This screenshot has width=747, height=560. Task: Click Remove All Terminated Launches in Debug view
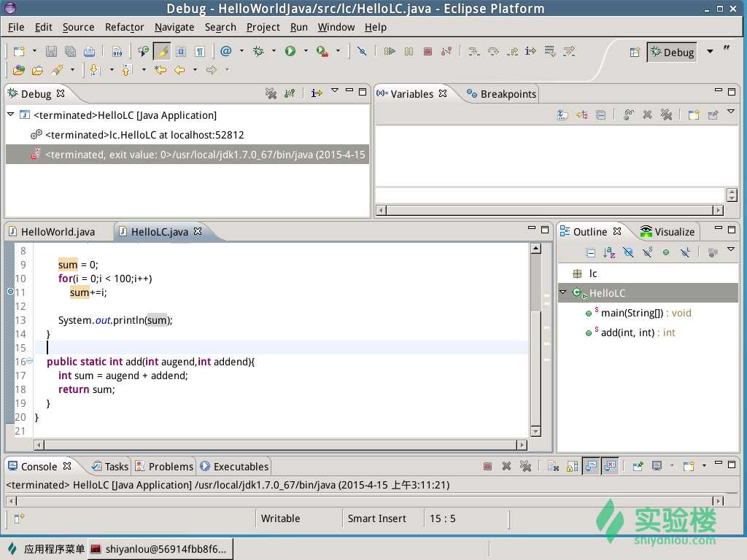coord(271,93)
